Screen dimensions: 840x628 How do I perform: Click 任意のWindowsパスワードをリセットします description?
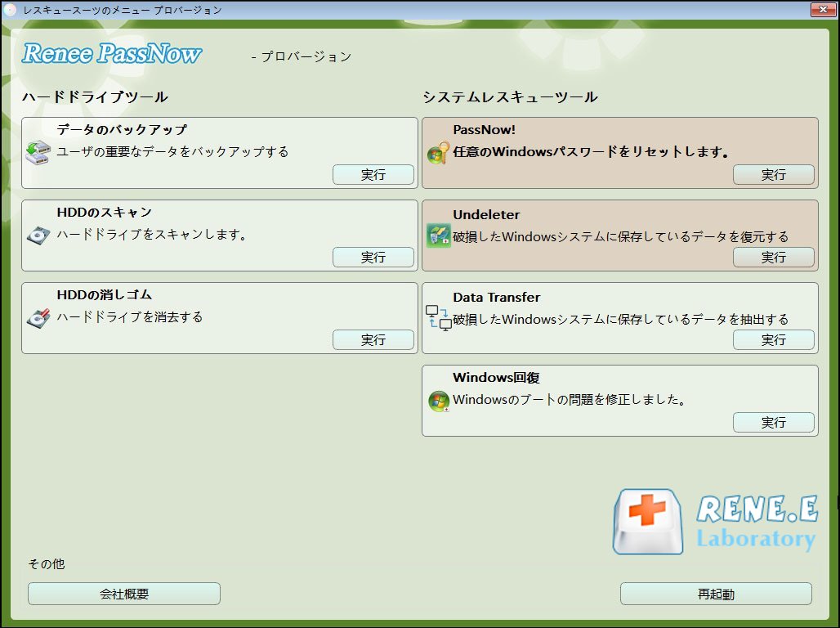point(591,152)
